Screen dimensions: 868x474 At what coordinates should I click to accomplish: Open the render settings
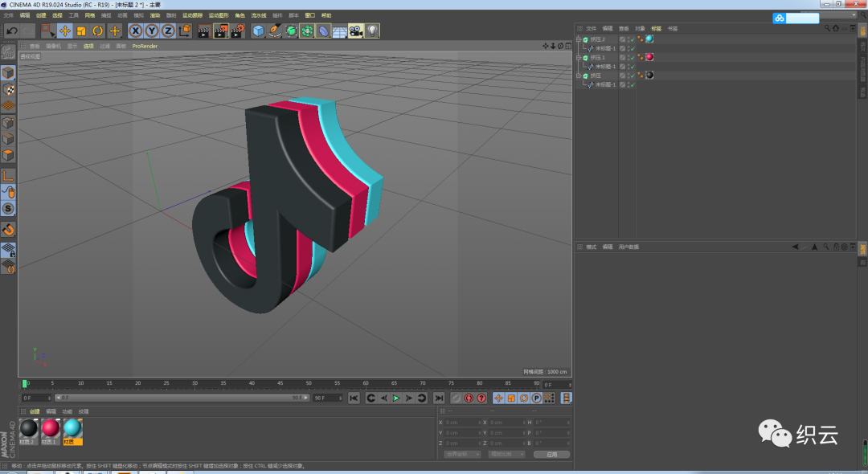(x=237, y=31)
